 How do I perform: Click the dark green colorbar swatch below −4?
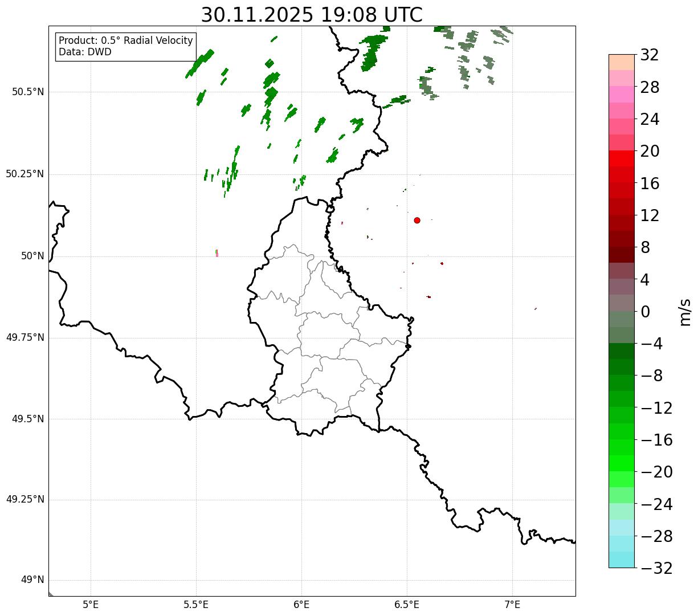click(621, 352)
